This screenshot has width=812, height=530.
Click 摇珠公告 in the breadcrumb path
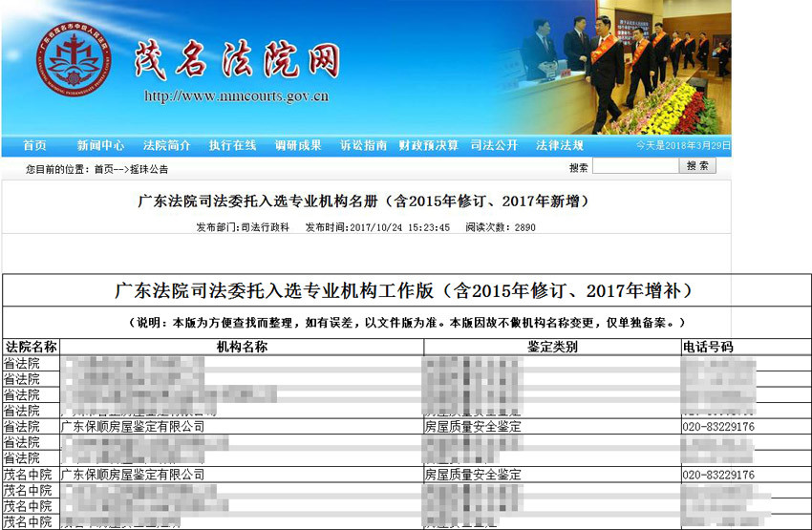149,169
